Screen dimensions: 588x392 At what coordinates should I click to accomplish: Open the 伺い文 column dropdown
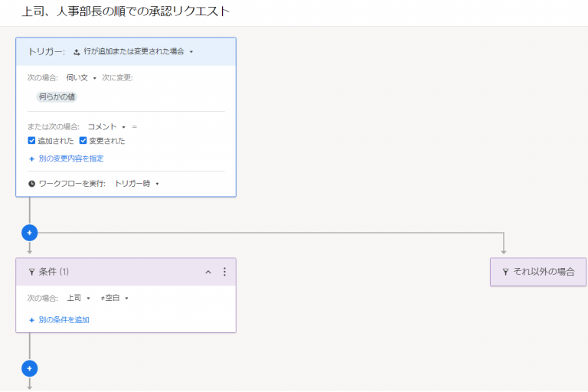tap(82, 77)
